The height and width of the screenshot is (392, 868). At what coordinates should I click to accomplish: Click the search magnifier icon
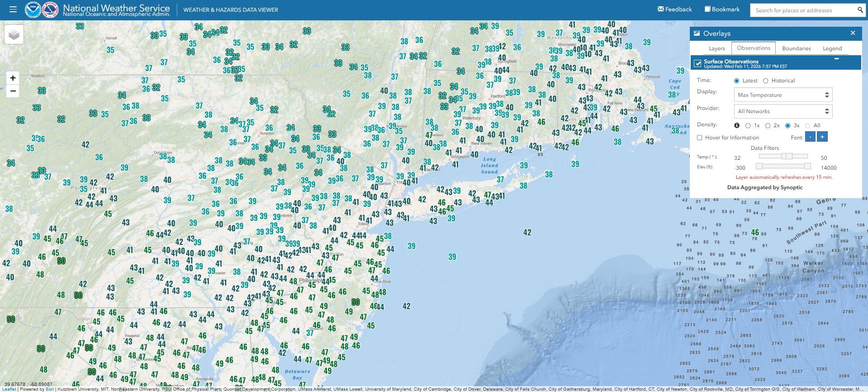click(x=860, y=10)
